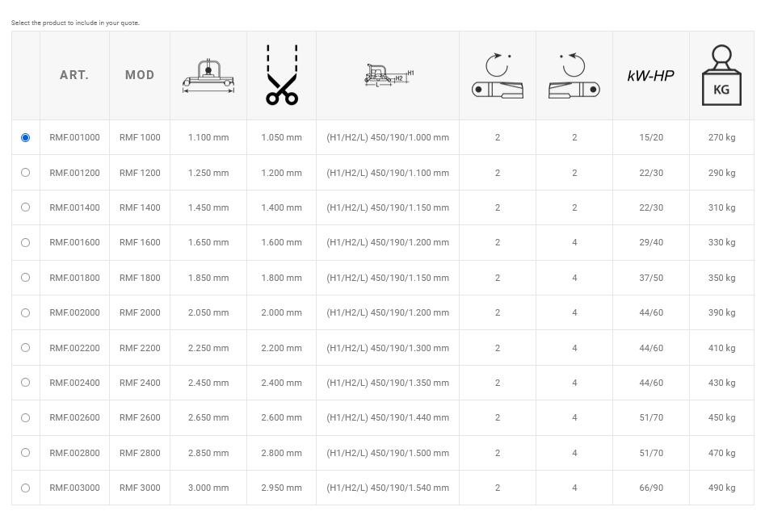Click the MOD column header
765x532 pixels.
point(140,75)
